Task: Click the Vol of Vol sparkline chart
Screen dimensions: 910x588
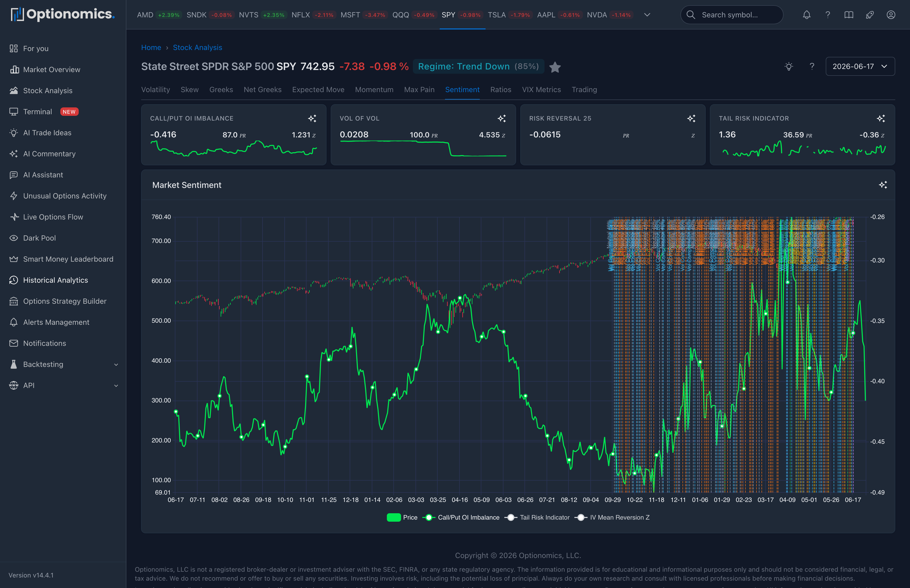Action: pyautogui.click(x=423, y=148)
